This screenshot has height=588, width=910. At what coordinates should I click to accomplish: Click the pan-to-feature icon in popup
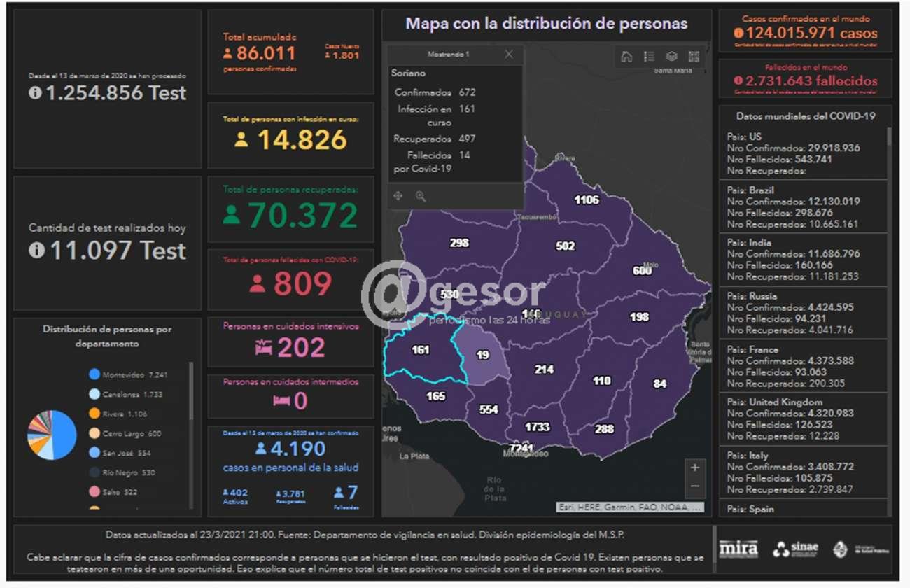(398, 196)
